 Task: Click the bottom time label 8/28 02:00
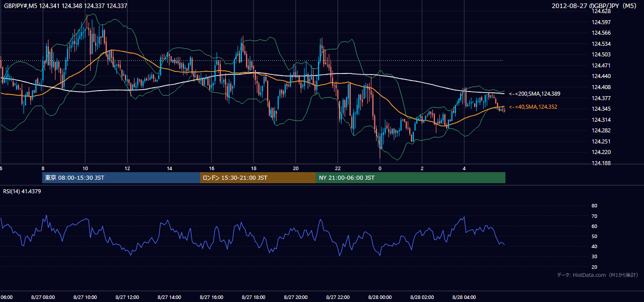pyautogui.click(x=422, y=297)
